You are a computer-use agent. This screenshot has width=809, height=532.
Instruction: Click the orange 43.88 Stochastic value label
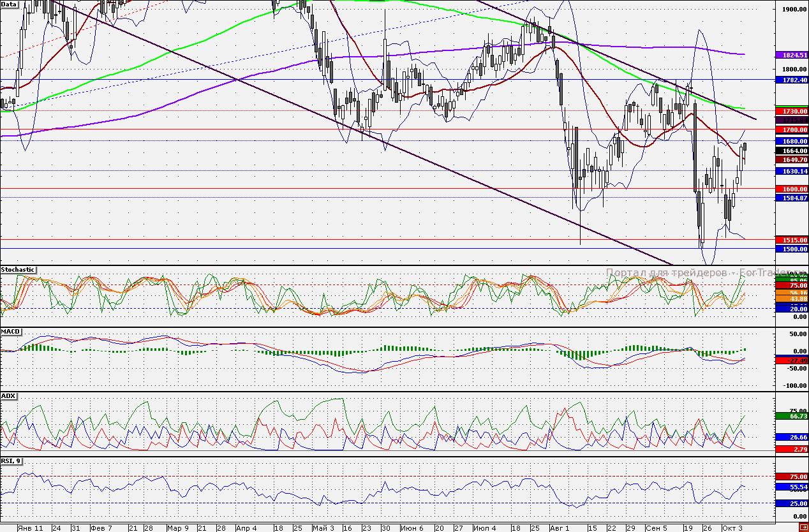(x=791, y=297)
